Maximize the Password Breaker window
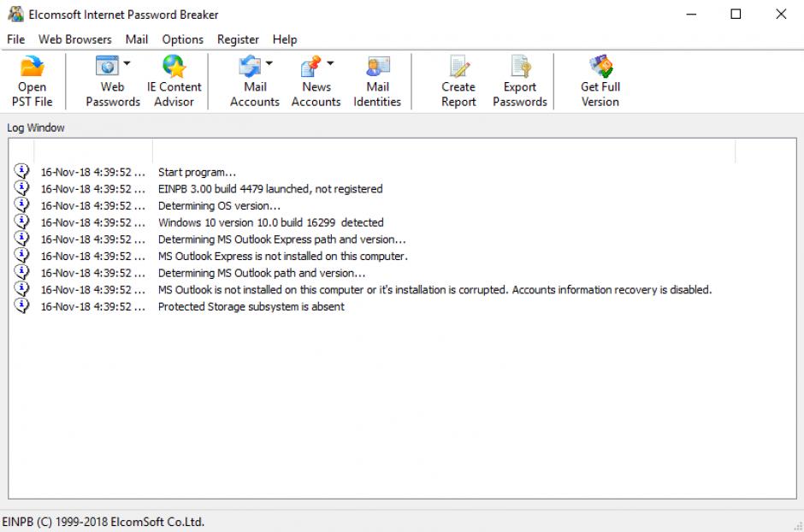Screen dimensions: 804x532 click(736, 14)
